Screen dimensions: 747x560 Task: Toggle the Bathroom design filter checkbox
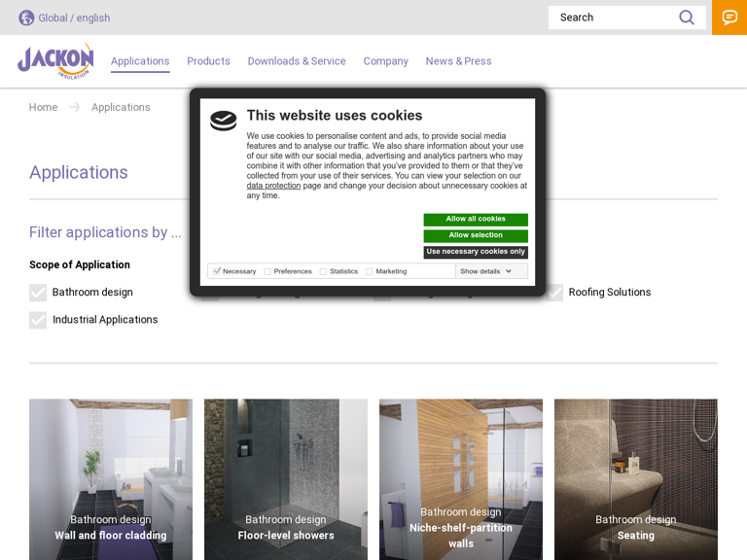38,293
